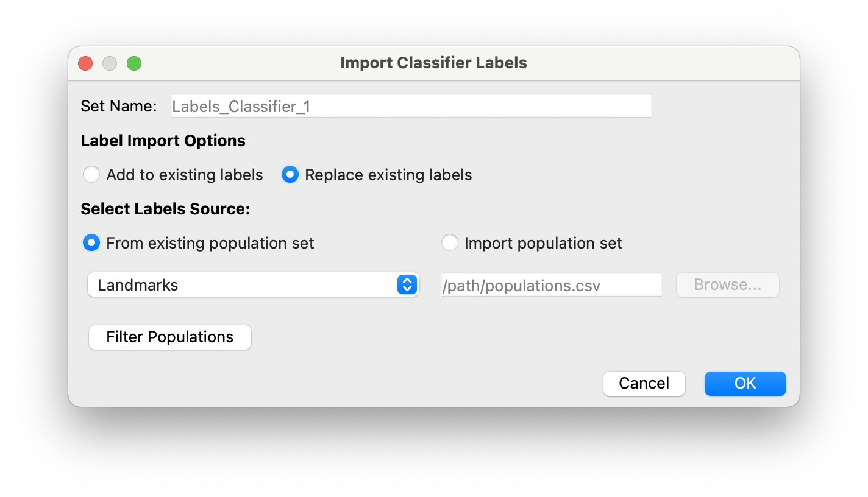Screen dimensions: 868x497
Task: Select "Add to existing labels" option
Action: pos(91,175)
